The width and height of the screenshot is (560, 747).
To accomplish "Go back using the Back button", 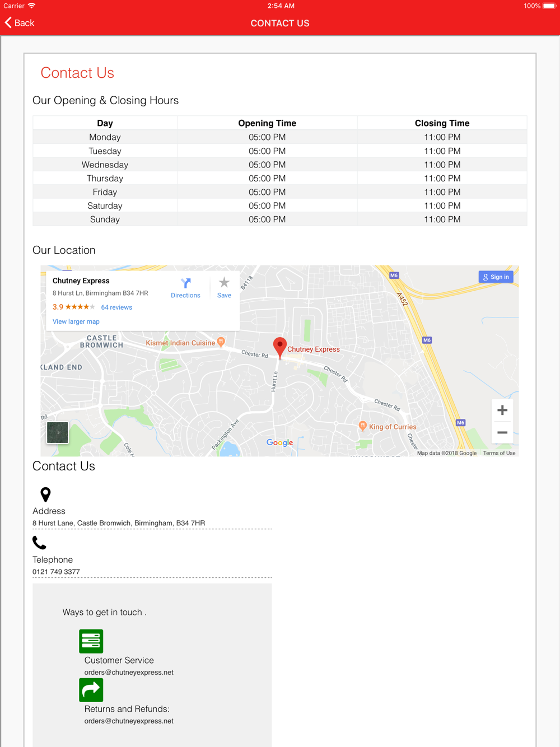I will tap(20, 23).
